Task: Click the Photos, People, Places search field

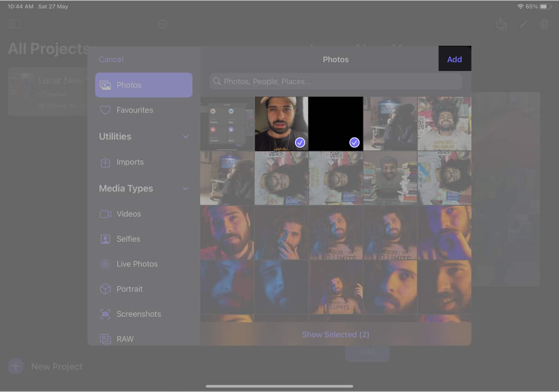Action: pos(335,81)
